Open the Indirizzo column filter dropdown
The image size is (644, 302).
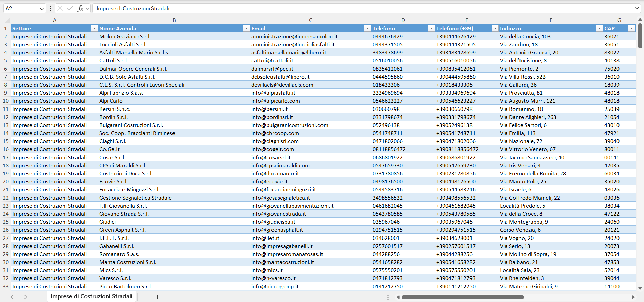(599, 29)
